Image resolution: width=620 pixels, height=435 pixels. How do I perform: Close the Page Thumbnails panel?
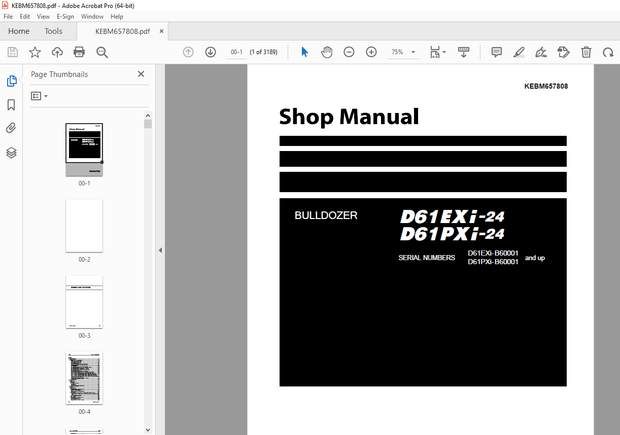point(141,74)
